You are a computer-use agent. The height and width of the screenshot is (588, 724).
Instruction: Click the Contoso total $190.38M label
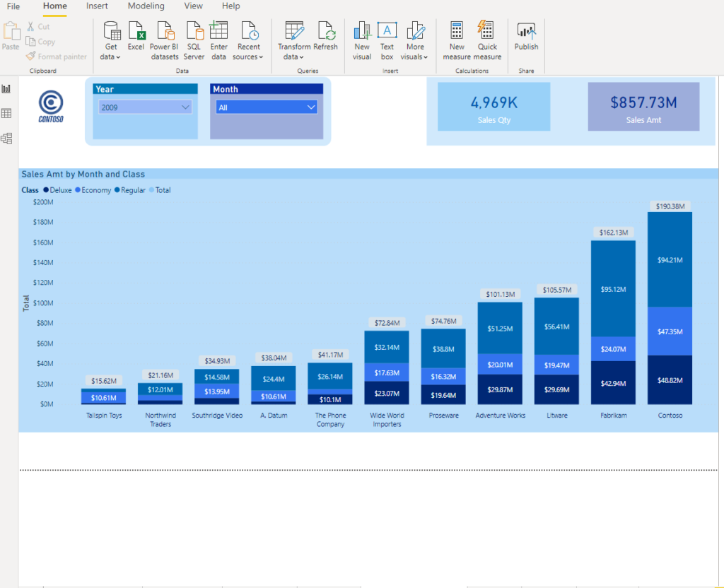(670, 206)
